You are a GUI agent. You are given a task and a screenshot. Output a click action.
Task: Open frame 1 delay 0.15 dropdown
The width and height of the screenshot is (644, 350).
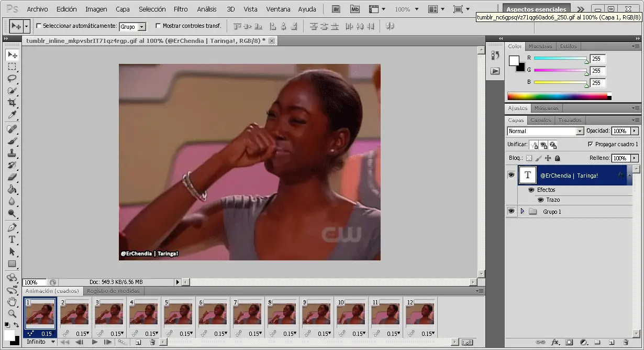[x=48, y=334]
